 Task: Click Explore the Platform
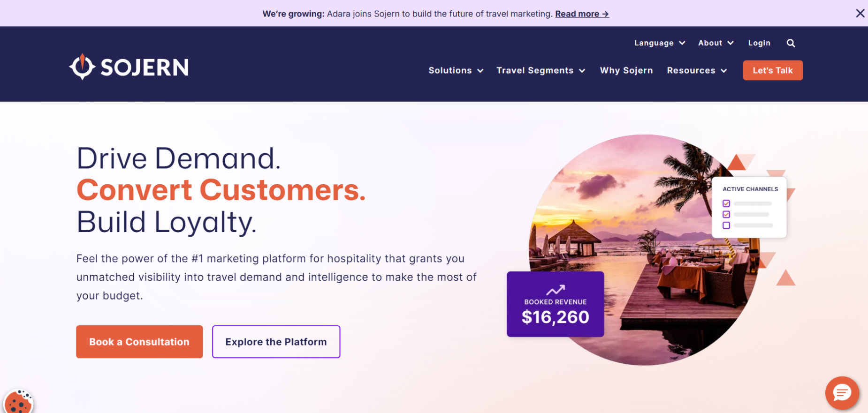(276, 342)
